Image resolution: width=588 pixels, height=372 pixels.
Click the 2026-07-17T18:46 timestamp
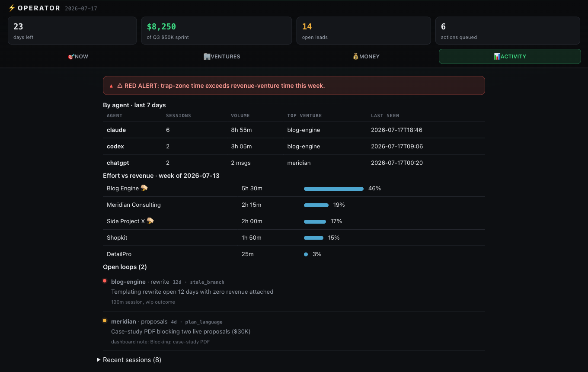[x=396, y=130]
